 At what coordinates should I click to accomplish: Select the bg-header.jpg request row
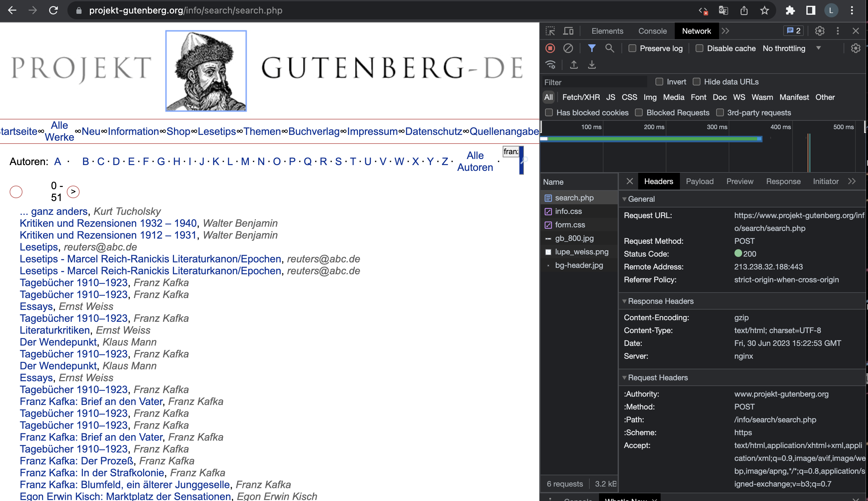[x=579, y=265]
